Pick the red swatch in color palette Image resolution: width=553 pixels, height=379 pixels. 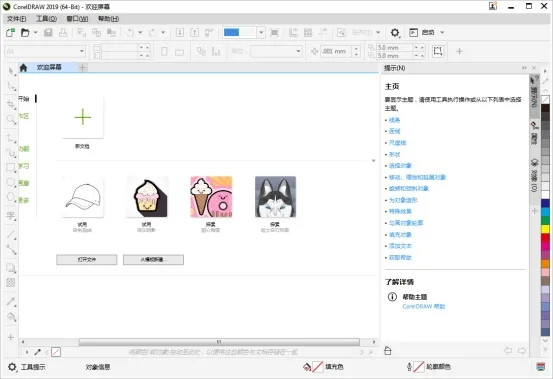[x=545, y=238]
